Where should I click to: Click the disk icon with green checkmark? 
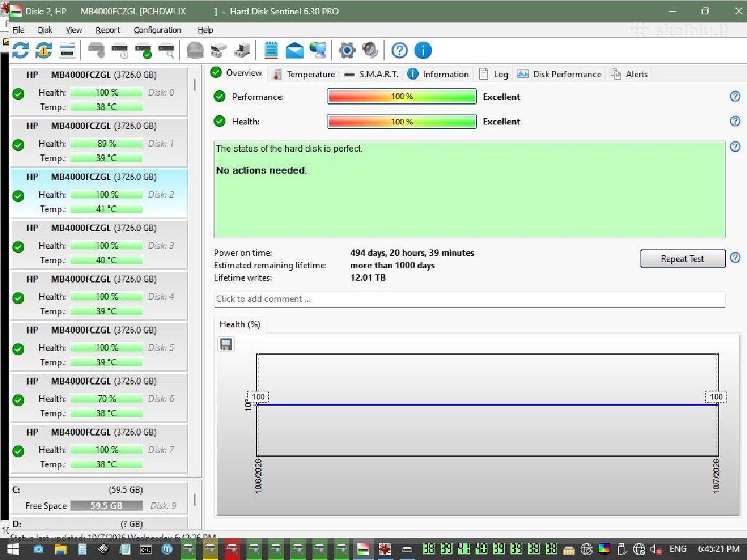point(144,50)
